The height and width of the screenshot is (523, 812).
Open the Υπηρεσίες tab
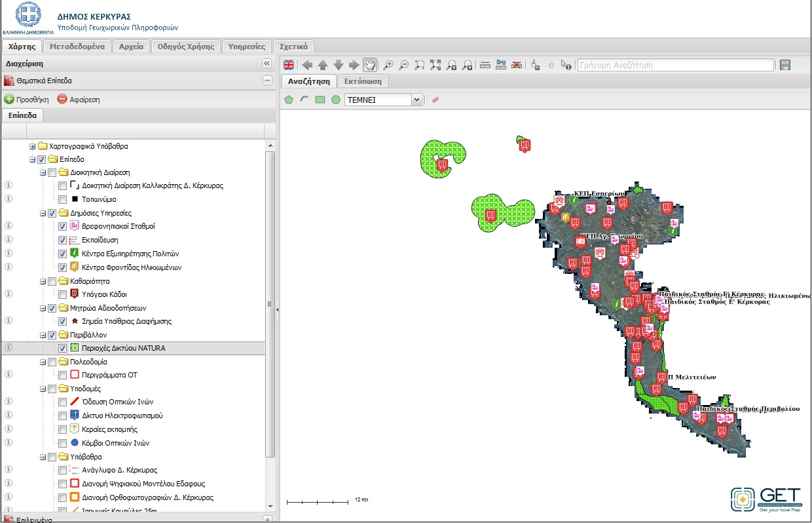coord(247,47)
